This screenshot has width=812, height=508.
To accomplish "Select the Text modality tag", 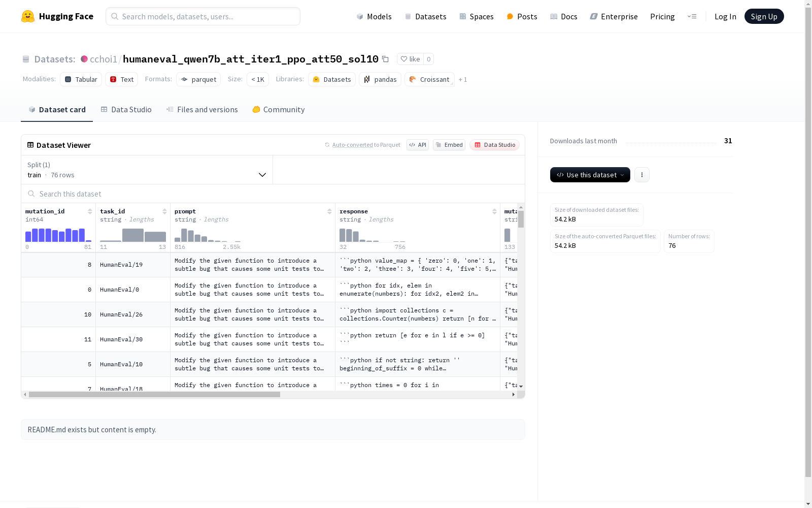I will point(122,79).
